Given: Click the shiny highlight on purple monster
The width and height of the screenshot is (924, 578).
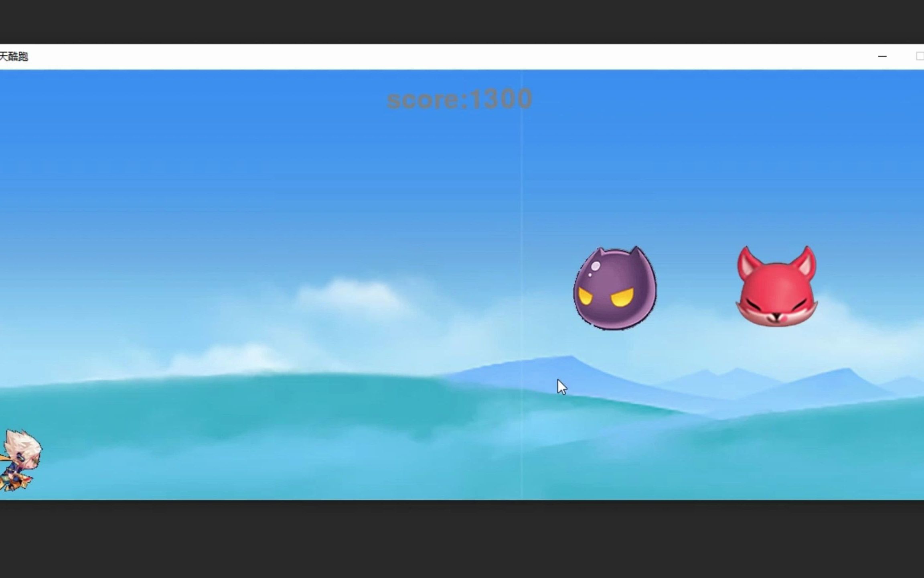Looking at the screenshot, I should pyautogui.click(x=596, y=266).
